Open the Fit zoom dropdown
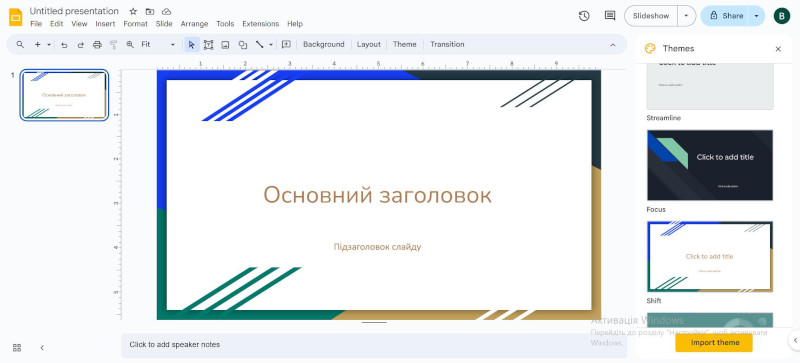The image size is (800, 363). (158, 45)
